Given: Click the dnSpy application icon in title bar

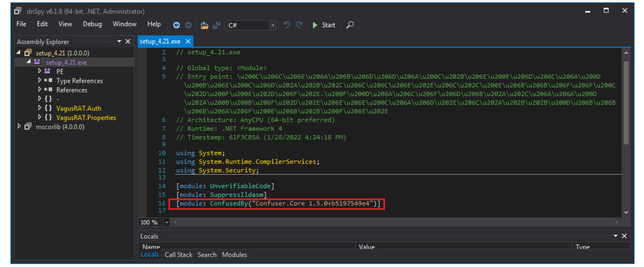Looking at the screenshot, I should pos(18,11).
